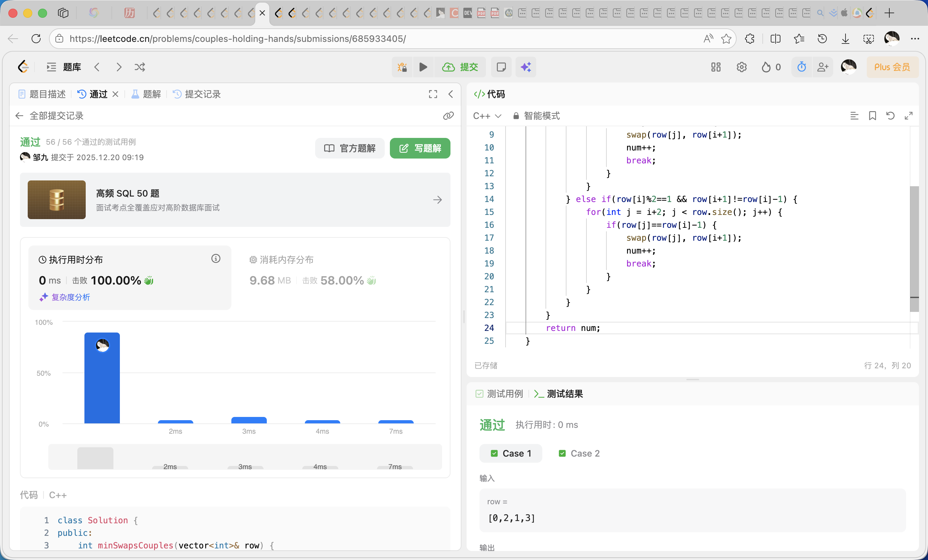Select the Case 1 test case
The image size is (928, 560).
(510, 453)
